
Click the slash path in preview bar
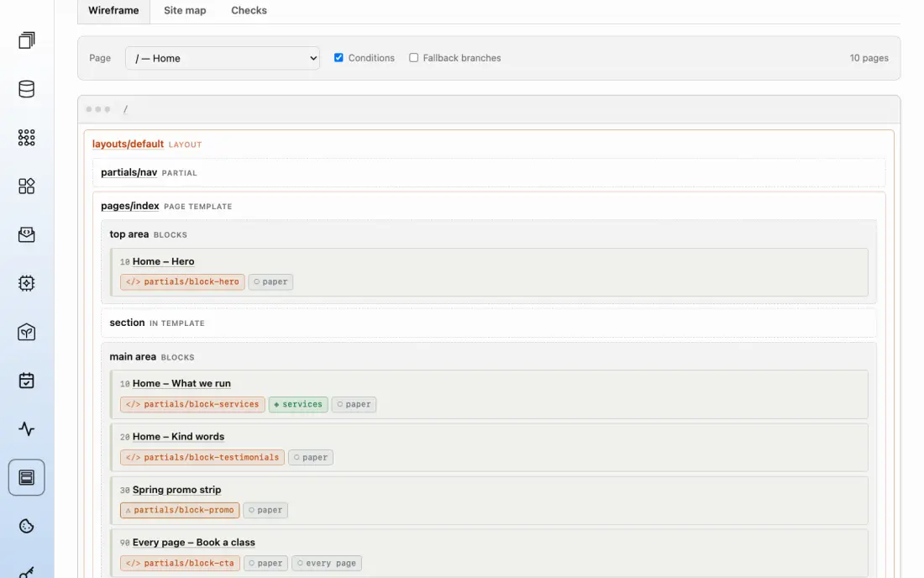125,109
